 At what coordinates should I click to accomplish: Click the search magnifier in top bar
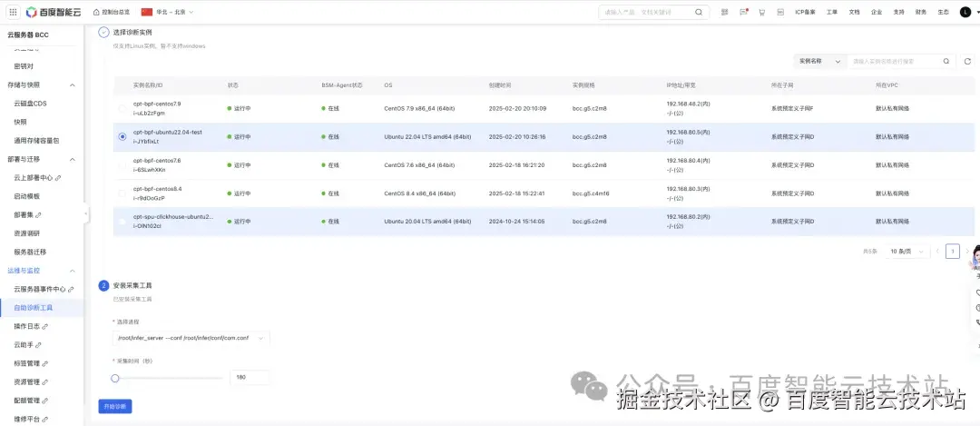[699, 12]
